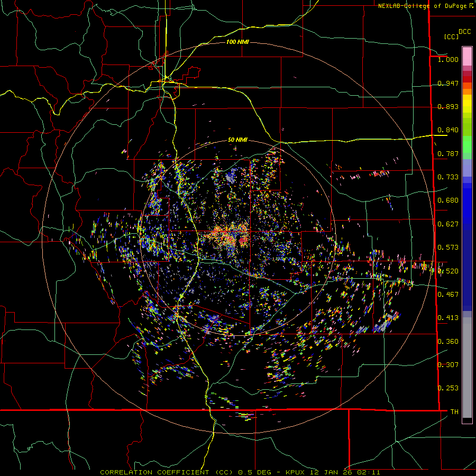The width and height of the screenshot is (476, 476).
Task: Click the 0.947 color scale value
Action: pos(448,83)
